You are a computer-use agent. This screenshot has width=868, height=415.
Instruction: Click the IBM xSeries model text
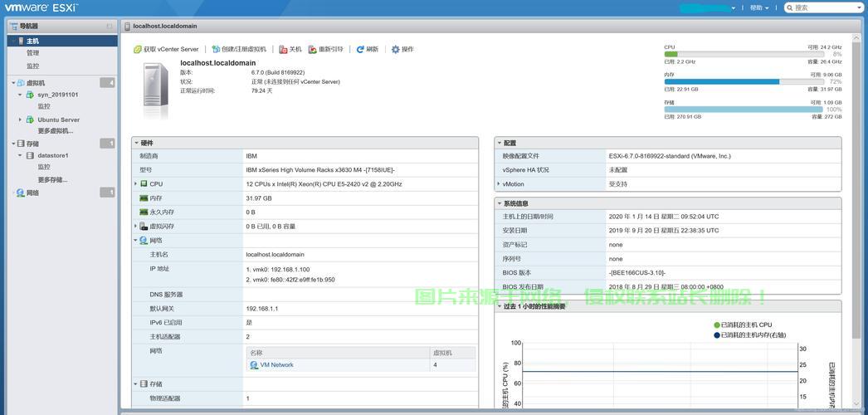(x=320, y=170)
